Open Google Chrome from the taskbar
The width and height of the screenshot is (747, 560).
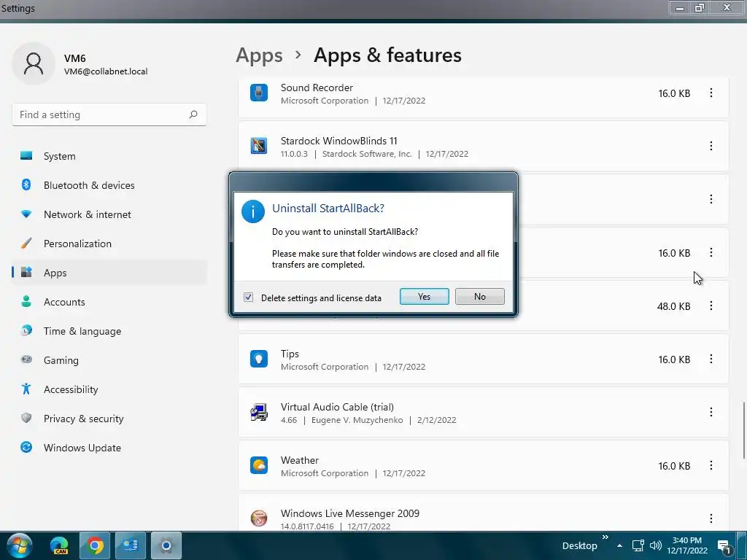click(x=95, y=545)
